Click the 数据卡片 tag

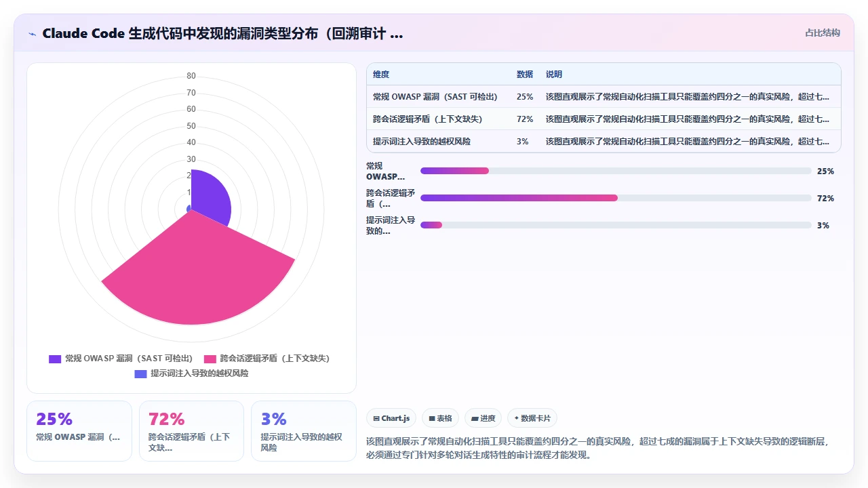pos(532,418)
